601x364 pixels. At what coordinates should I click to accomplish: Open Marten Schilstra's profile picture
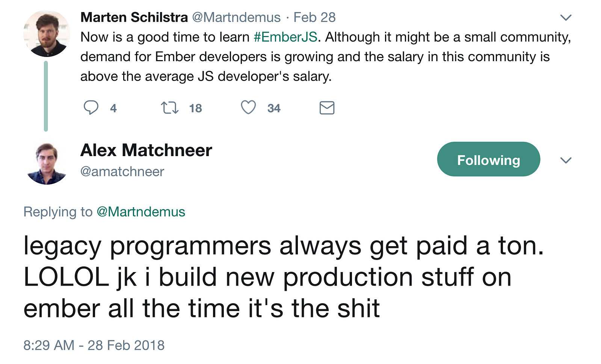coord(47,34)
